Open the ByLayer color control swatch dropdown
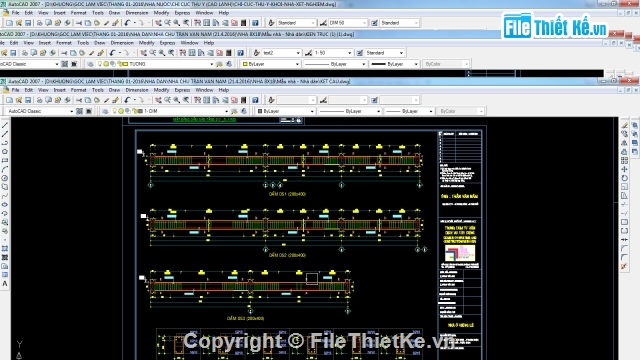 click(x=286, y=111)
